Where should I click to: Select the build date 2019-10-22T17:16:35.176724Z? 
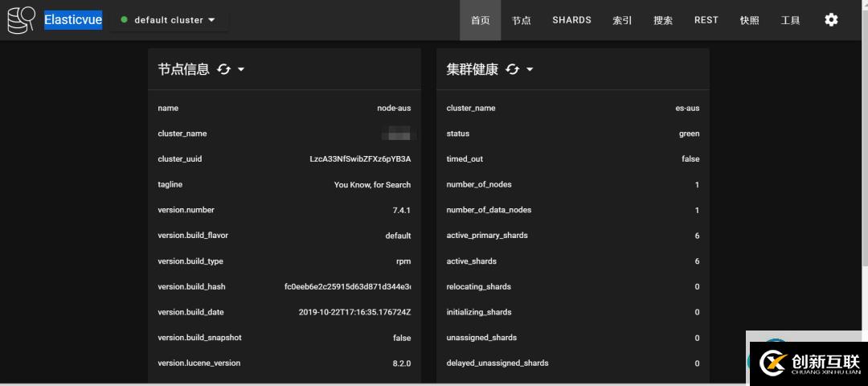pos(355,312)
